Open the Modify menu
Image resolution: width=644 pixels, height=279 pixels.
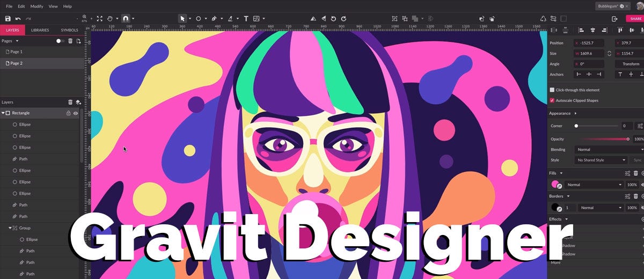[37, 6]
